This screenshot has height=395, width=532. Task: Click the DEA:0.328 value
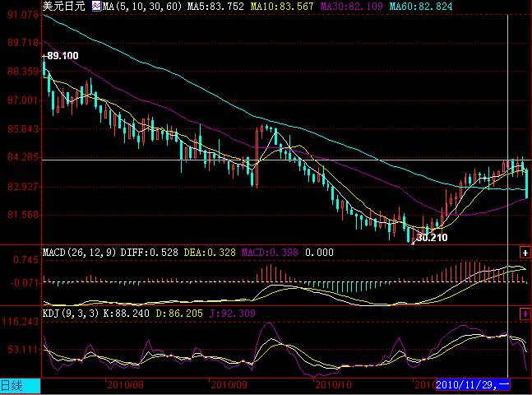click(210, 253)
